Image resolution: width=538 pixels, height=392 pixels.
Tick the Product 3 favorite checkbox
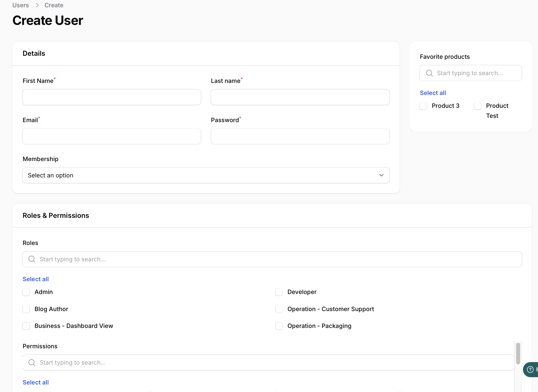click(423, 106)
